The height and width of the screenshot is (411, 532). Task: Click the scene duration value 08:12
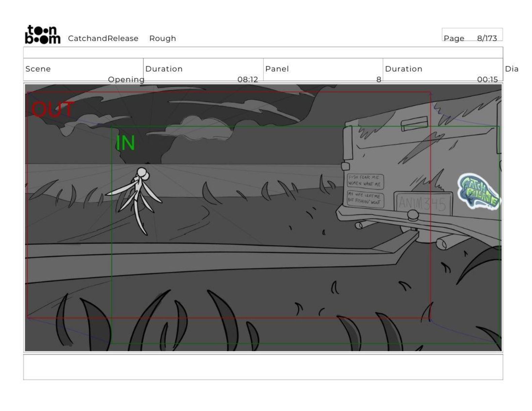pos(248,80)
